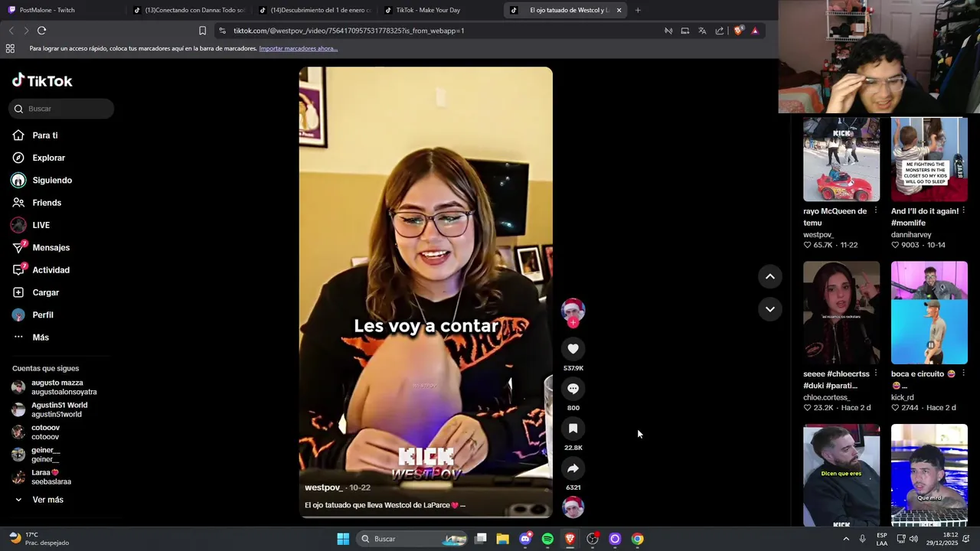Switch to Conectando con Danna tab
Image resolution: width=980 pixels, height=551 pixels.
point(189,10)
